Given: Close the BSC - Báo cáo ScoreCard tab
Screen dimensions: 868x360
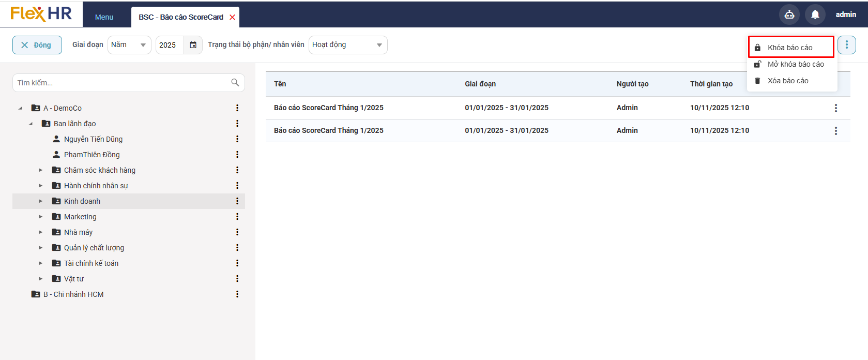Looking at the screenshot, I should pos(233,17).
